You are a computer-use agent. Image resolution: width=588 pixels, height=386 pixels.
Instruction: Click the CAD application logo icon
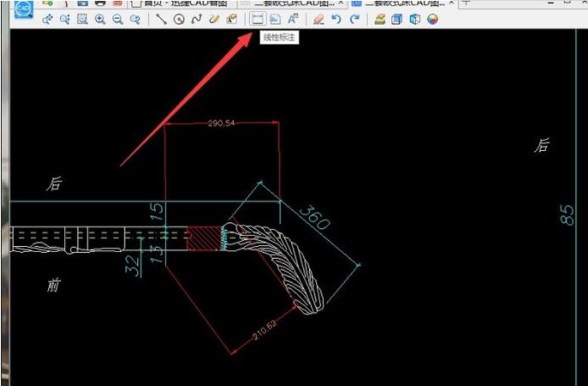[24, 9]
